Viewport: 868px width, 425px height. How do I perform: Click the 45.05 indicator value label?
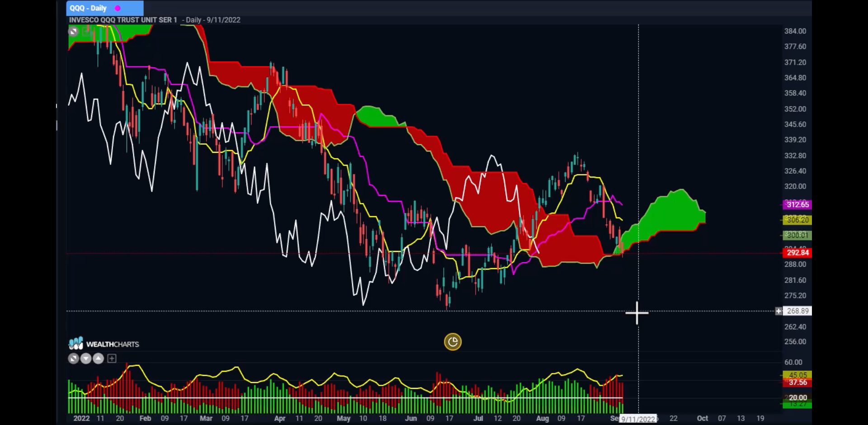pyautogui.click(x=797, y=375)
